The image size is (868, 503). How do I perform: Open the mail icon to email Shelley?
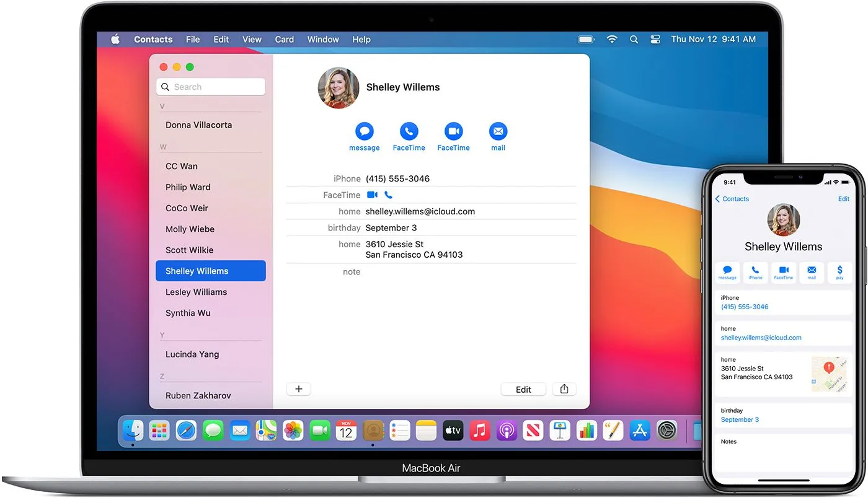coord(498,131)
